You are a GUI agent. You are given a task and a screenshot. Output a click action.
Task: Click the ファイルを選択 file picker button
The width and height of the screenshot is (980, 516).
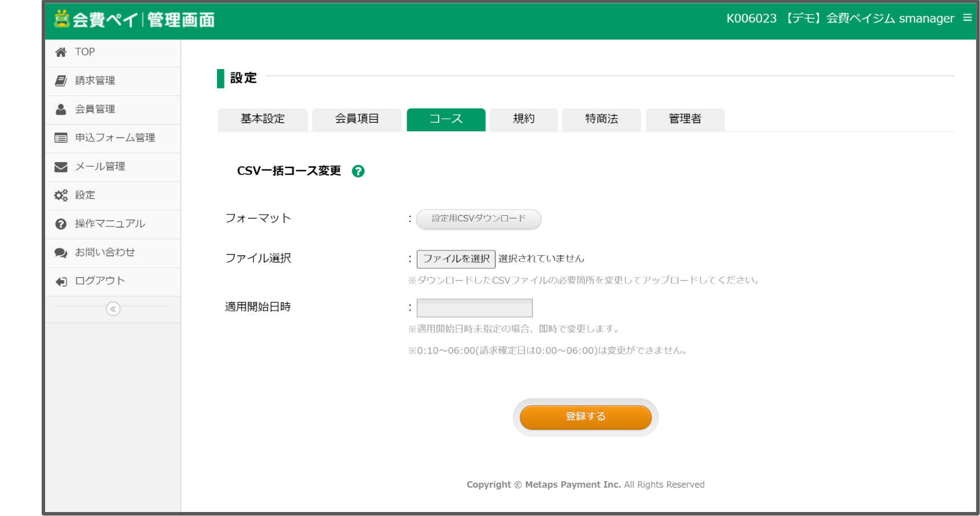(456, 259)
